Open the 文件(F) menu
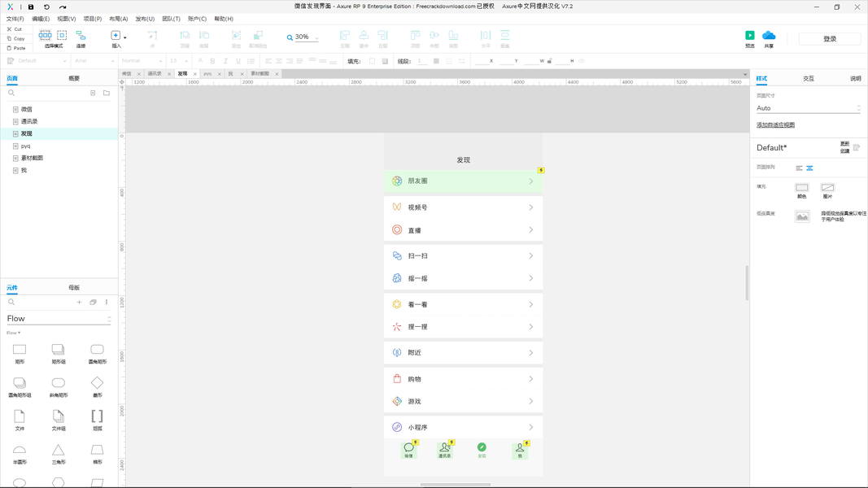This screenshot has width=868, height=488. (15, 19)
